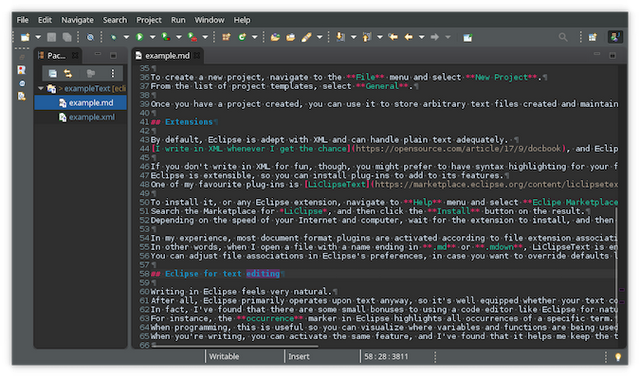Open the Run menu
Viewport: 640px width, 377px height.
coord(178,20)
